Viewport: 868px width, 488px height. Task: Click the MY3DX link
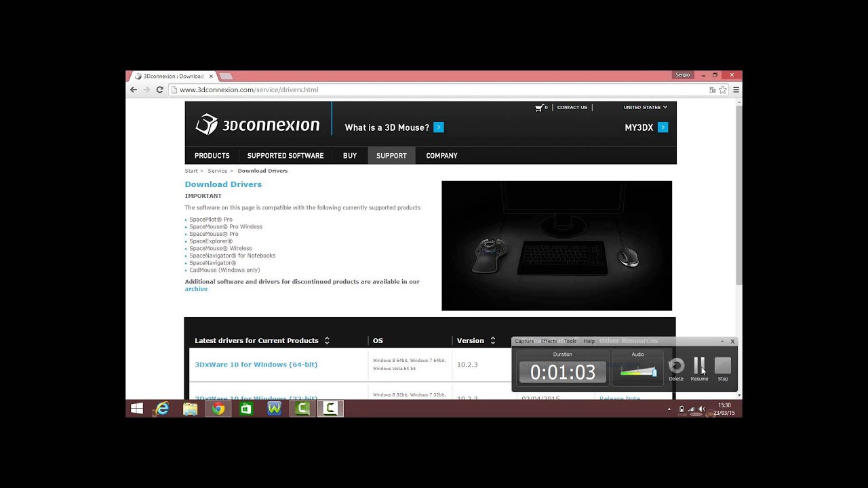coord(639,127)
